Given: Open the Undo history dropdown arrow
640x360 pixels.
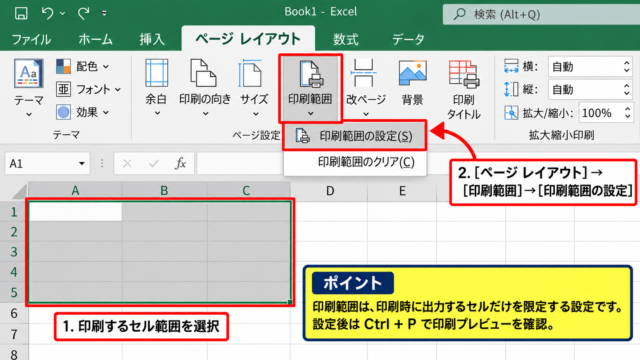Looking at the screenshot, I should point(62,13).
